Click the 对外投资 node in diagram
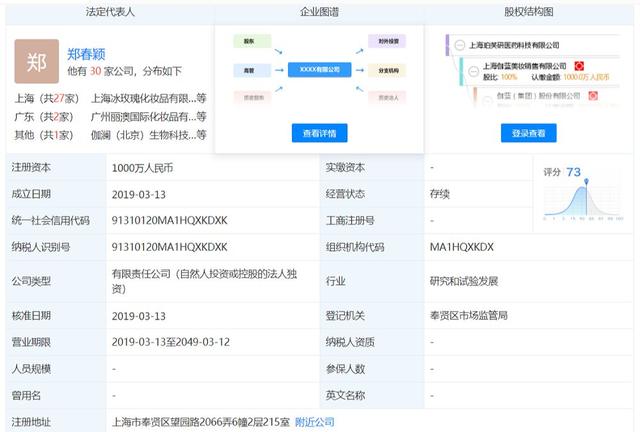This screenshot has width=640, height=432. tap(387, 41)
